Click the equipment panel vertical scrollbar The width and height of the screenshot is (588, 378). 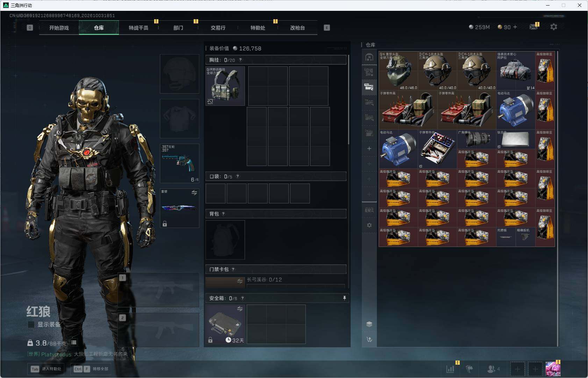pyautogui.click(x=348, y=100)
